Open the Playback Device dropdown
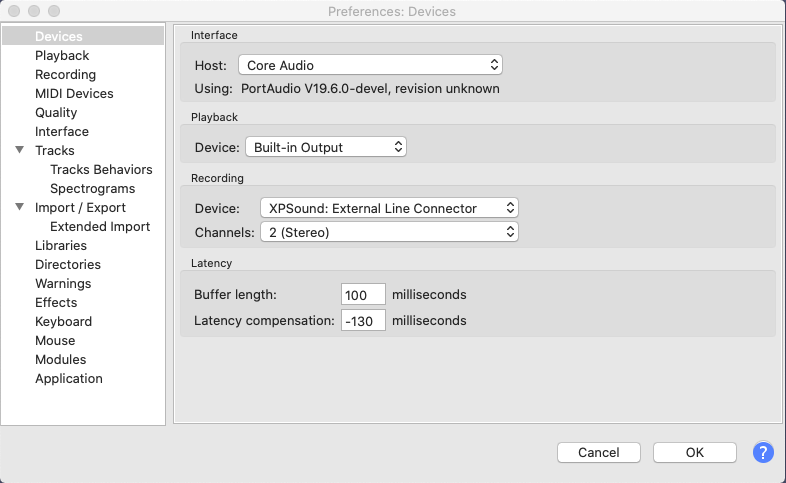Screen dimensions: 786x483 (x=326, y=147)
